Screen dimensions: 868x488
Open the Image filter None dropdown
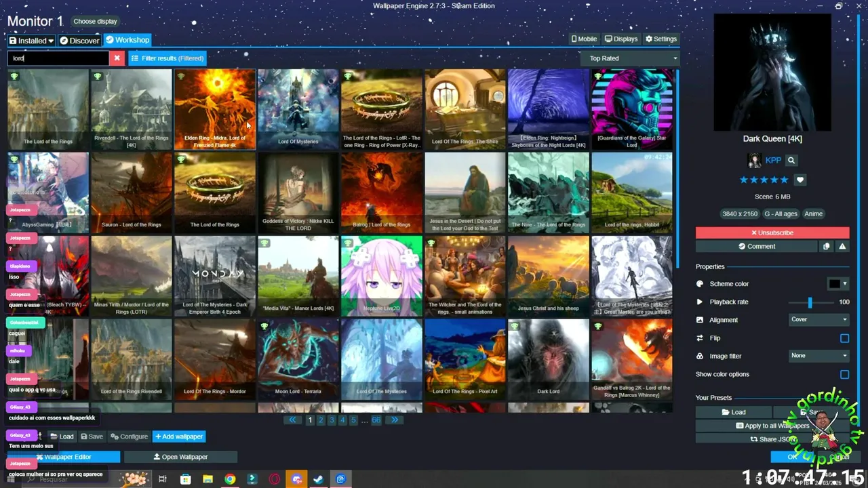click(819, 355)
